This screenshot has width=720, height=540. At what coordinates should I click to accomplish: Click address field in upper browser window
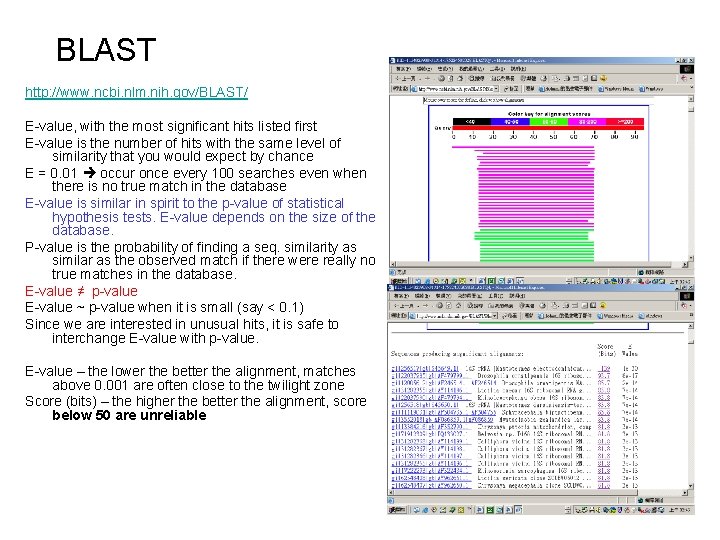point(454,89)
